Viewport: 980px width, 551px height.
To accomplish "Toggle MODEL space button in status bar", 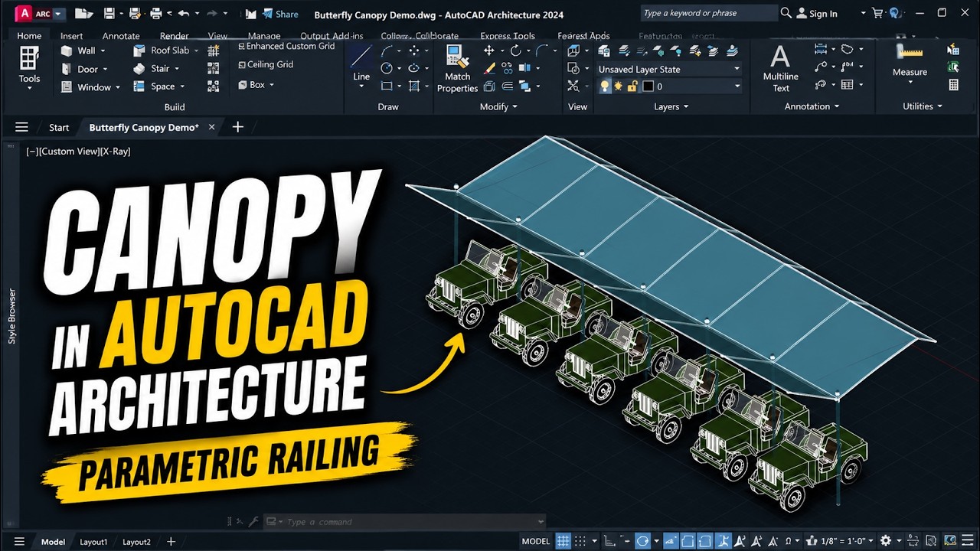I will tap(535, 541).
